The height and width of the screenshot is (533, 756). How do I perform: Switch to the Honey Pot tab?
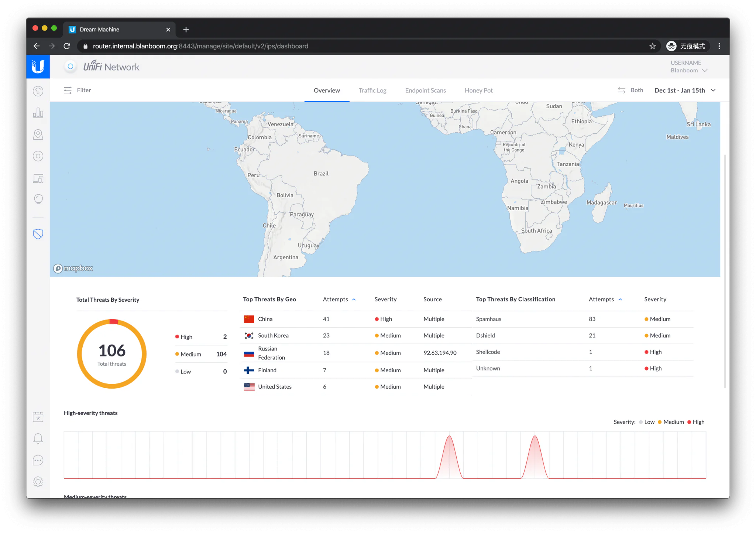[478, 90]
